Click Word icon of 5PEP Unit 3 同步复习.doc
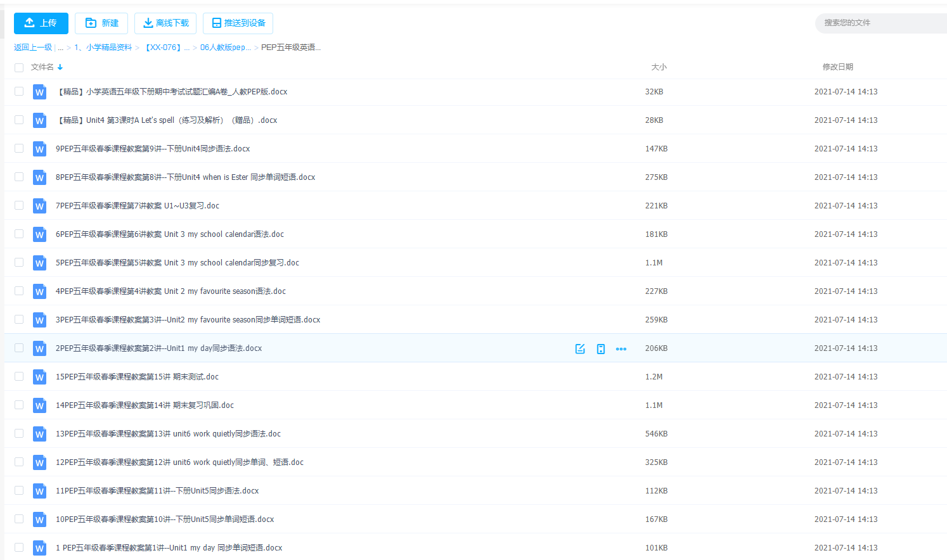The image size is (947, 560). coord(39,263)
